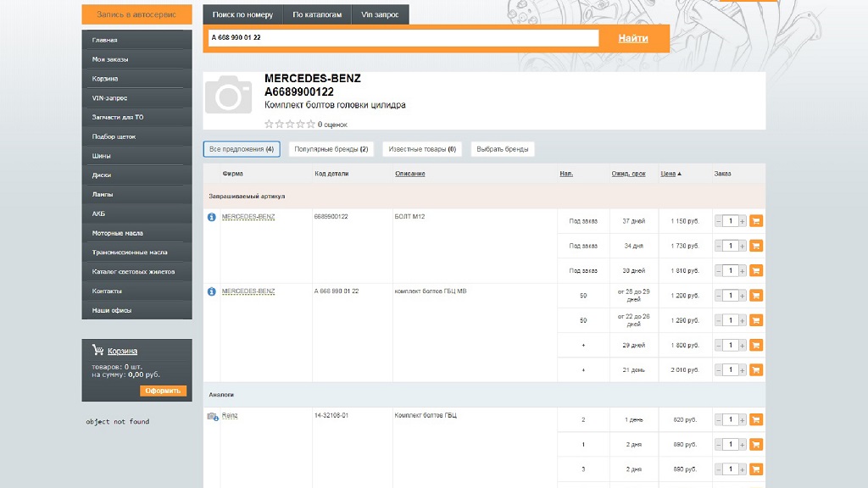Switch to the По каталогам tab
This screenshot has width=868, height=488.
tap(317, 14)
